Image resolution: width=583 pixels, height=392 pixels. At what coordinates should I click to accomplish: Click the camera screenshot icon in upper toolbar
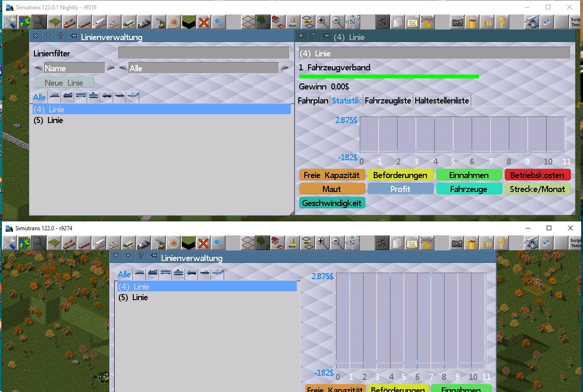coord(457,21)
